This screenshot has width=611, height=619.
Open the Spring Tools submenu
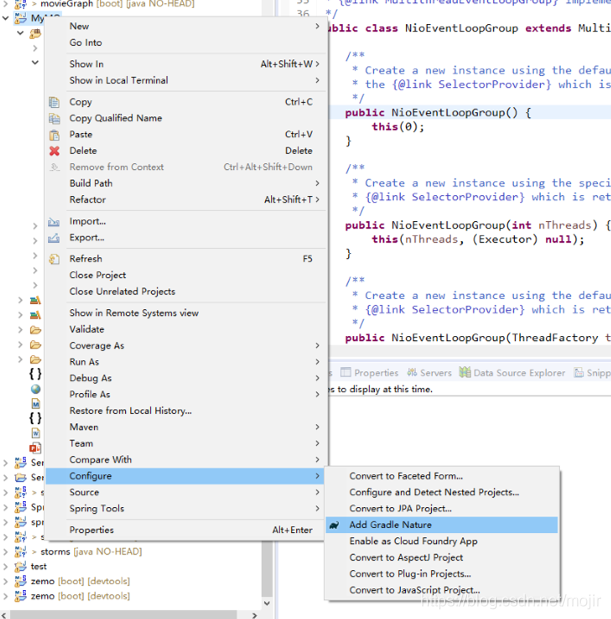[x=186, y=508]
